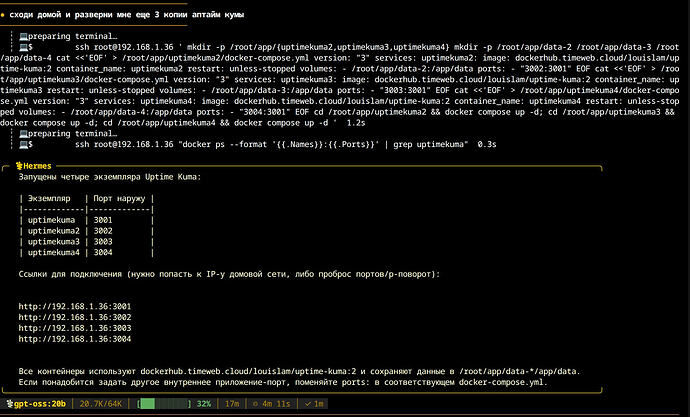Click the gpt-oss:20b model icon in status bar
The width and height of the screenshot is (690, 417).
(x=10, y=404)
